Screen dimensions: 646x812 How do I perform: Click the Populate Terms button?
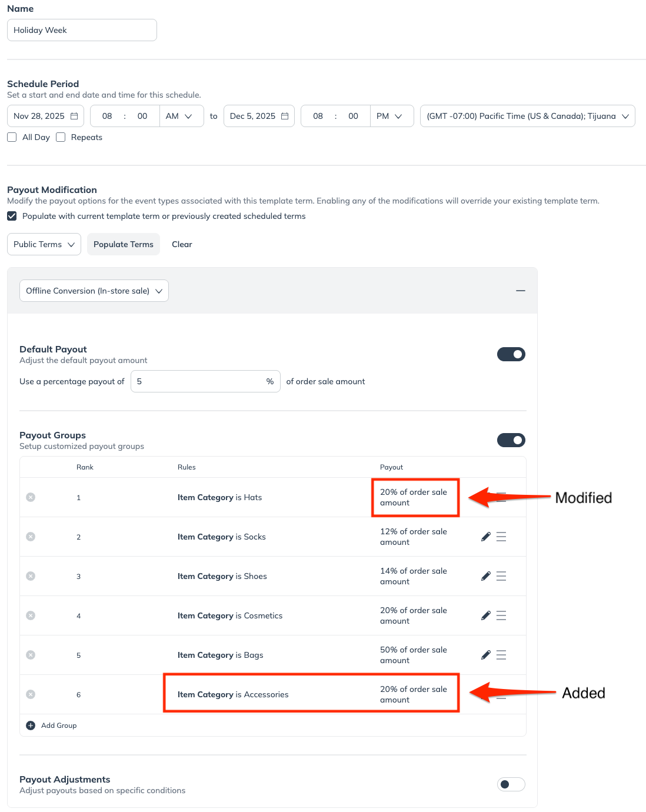[x=124, y=244]
